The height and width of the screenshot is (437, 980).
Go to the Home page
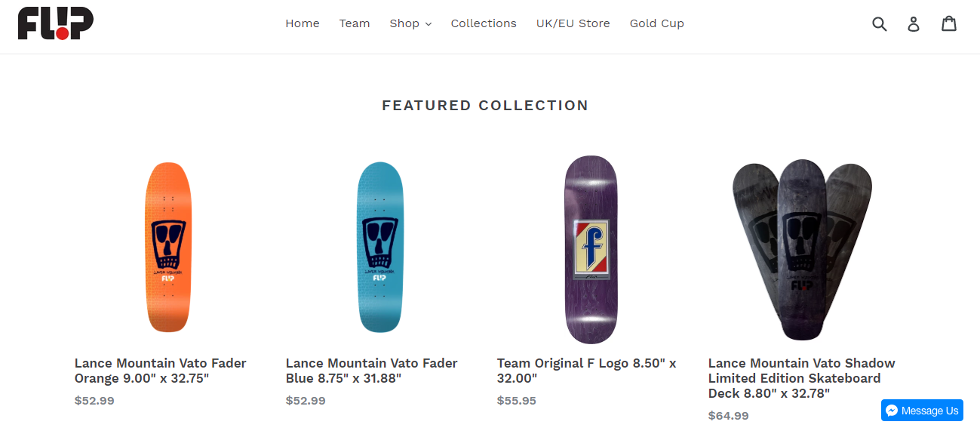[x=303, y=23]
